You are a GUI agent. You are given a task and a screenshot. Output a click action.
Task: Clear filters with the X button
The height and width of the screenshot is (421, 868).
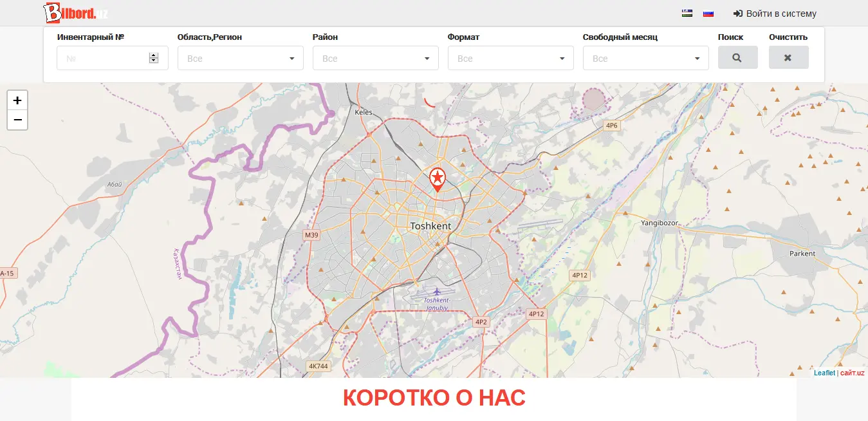click(x=788, y=57)
